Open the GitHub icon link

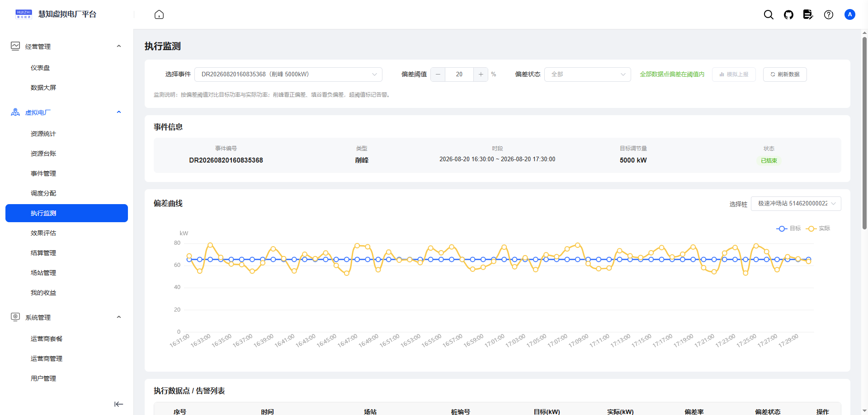click(788, 14)
